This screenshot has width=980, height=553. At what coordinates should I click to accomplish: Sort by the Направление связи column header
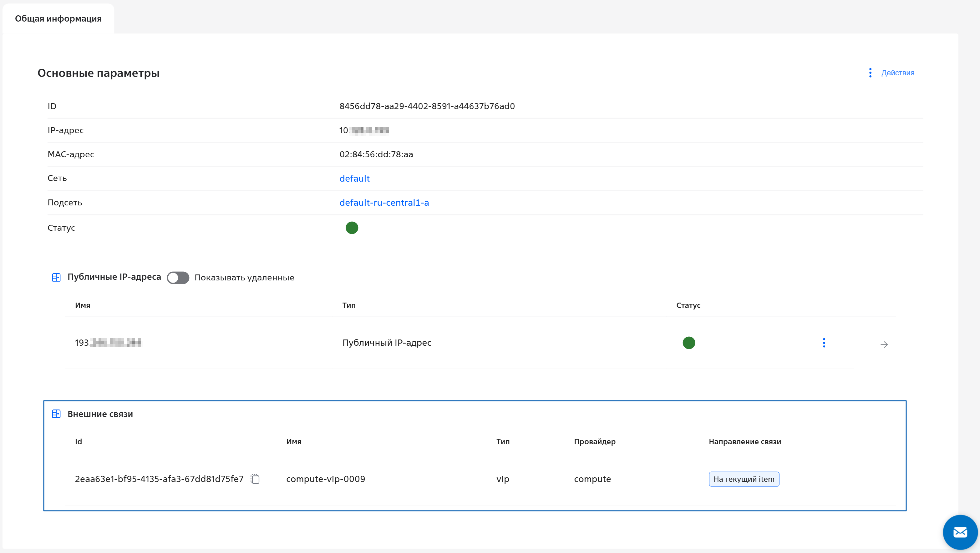(744, 442)
